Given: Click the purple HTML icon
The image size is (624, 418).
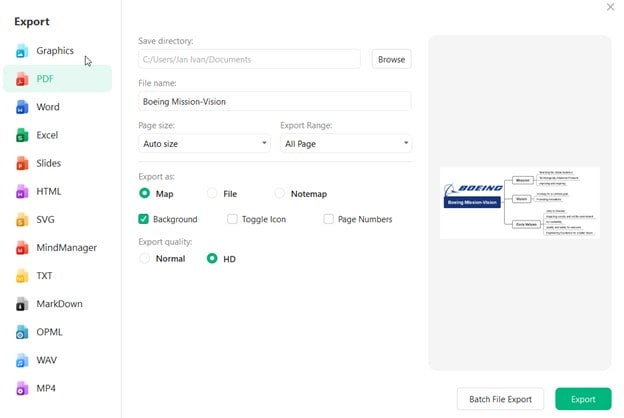Looking at the screenshot, I should (22, 191).
